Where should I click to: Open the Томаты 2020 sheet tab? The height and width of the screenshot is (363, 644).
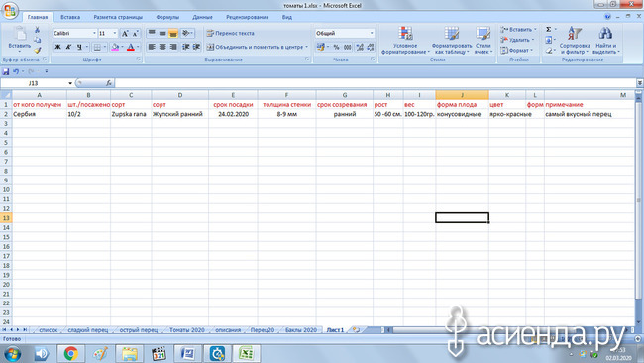pyautogui.click(x=187, y=330)
